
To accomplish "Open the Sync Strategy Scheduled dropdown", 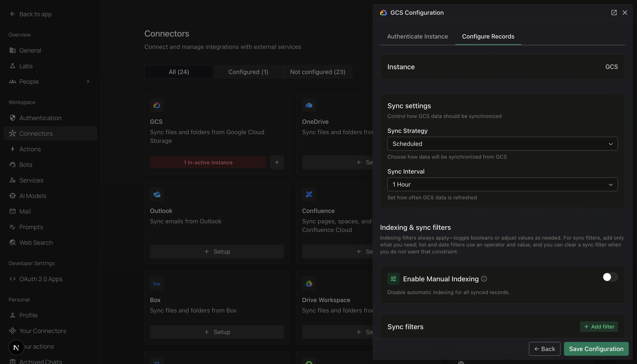I will [x=503, y=144].
